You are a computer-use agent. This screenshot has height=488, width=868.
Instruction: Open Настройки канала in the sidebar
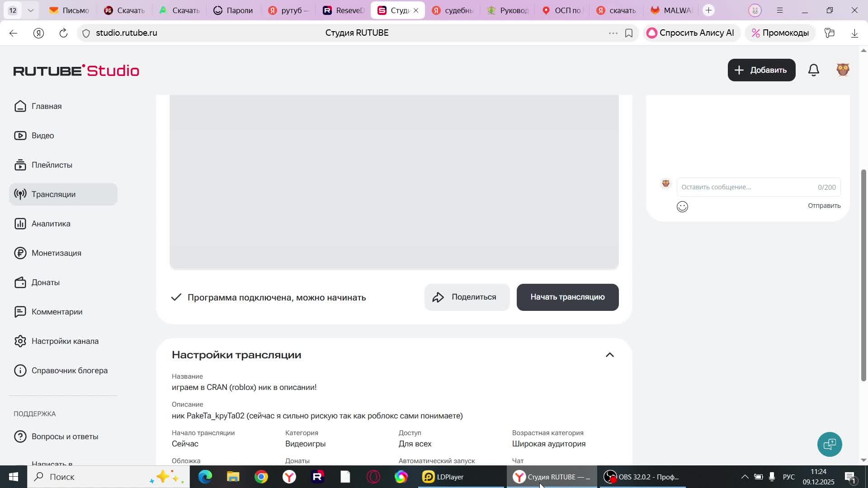[65, 341]
